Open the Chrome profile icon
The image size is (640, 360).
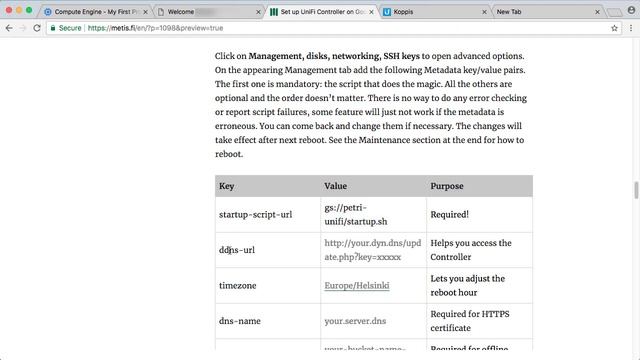[631, 10]
